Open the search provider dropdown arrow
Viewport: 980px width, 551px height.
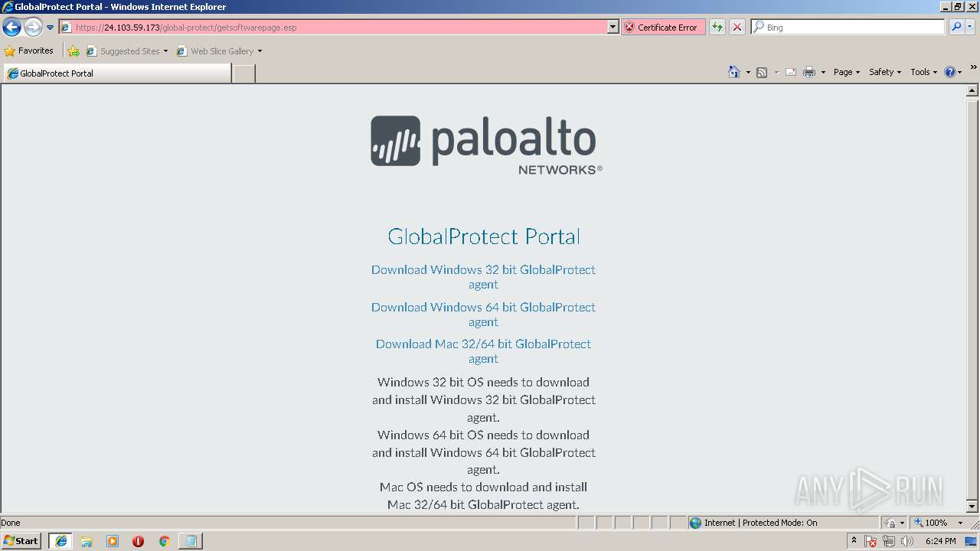(970, 27)
